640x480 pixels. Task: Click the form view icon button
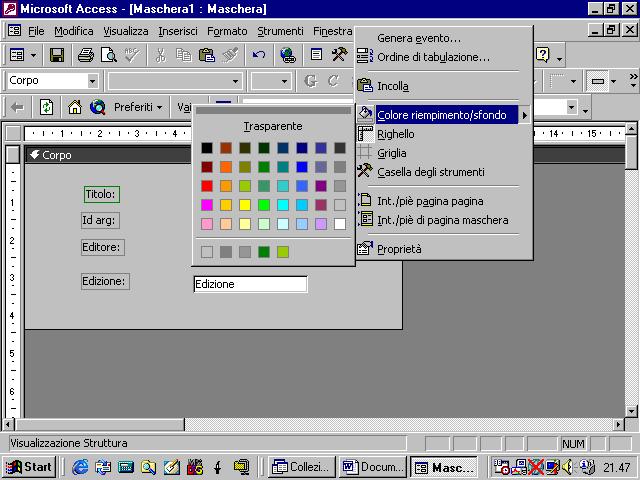tap(17, 55)
